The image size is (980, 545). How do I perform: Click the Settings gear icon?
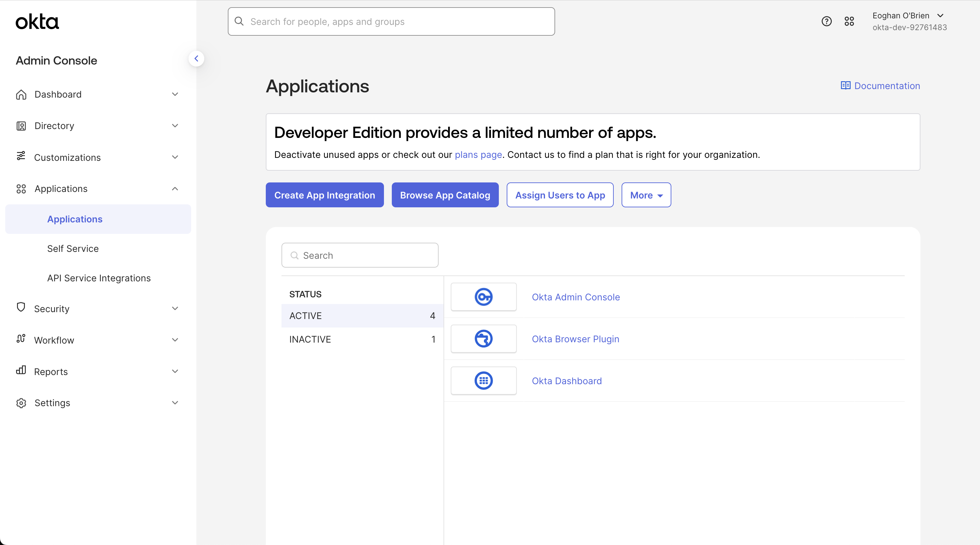[21, 403]
